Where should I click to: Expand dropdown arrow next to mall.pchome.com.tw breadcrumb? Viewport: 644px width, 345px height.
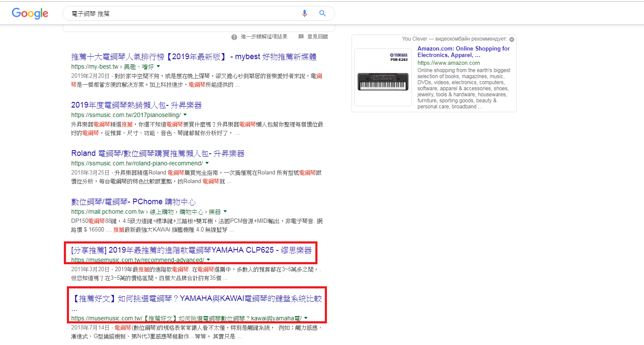[225, 212]
